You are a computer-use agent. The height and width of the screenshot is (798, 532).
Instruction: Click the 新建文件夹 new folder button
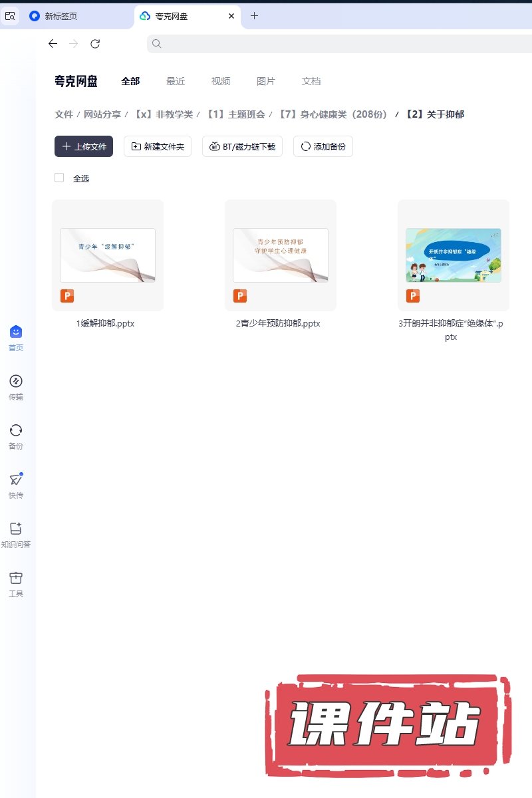click(158, 146)
